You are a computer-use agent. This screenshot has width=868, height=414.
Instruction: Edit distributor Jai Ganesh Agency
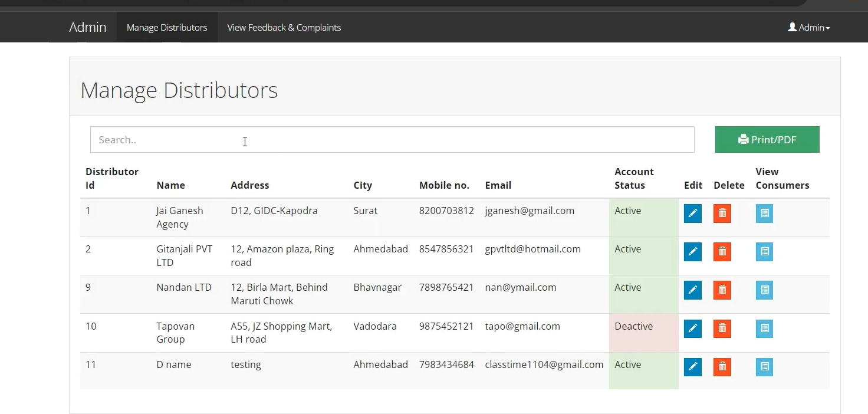pyautogui.click(x=693, y=213)
